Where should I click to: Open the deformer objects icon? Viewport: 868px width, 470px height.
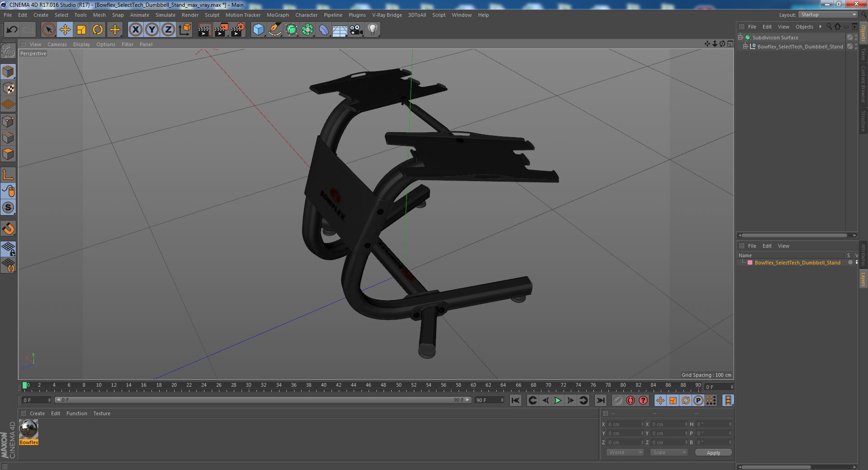click(324, 30)
